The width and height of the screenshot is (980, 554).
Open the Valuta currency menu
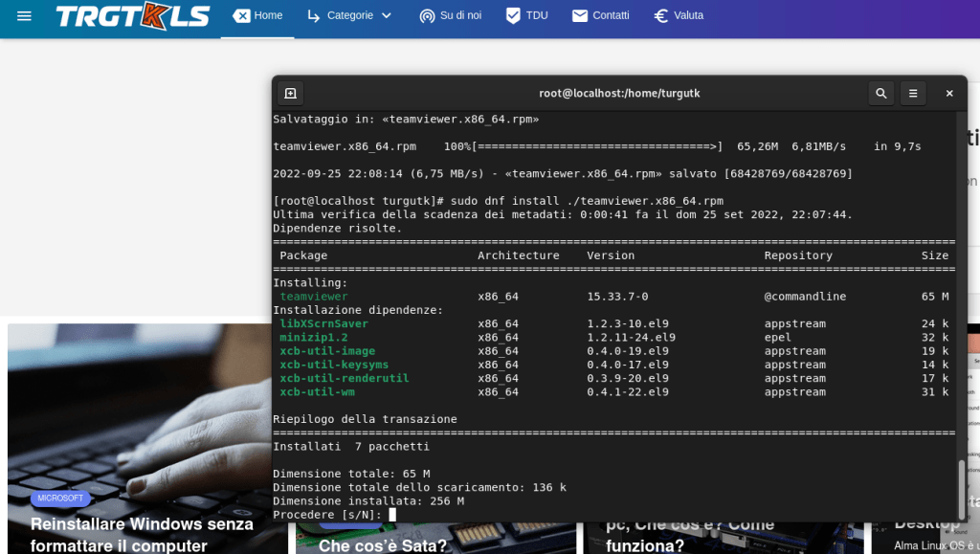click(x=688, y=16)
